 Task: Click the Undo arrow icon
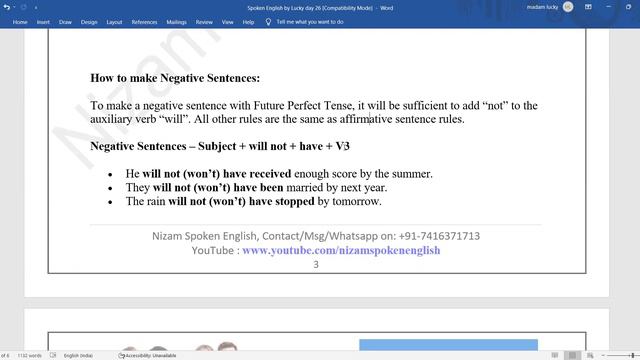(x=6, y=7)
